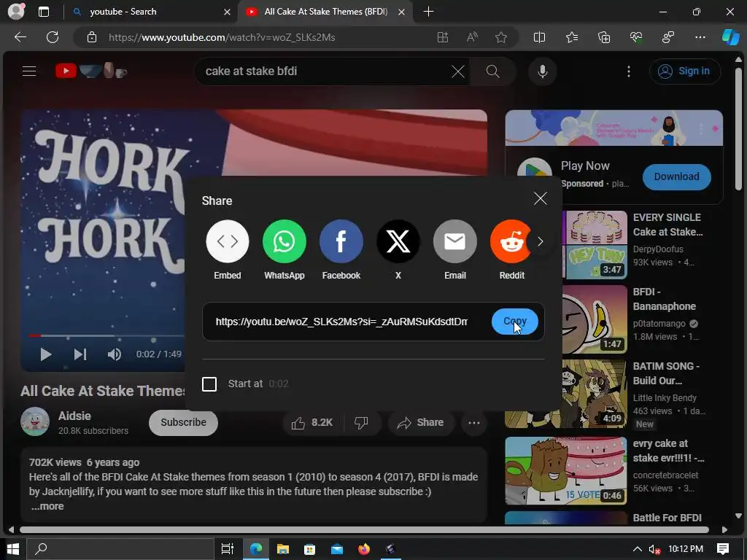Close the Share dialog
The height and width of the screenshot is (560, 747).
(x=541, y=198)
